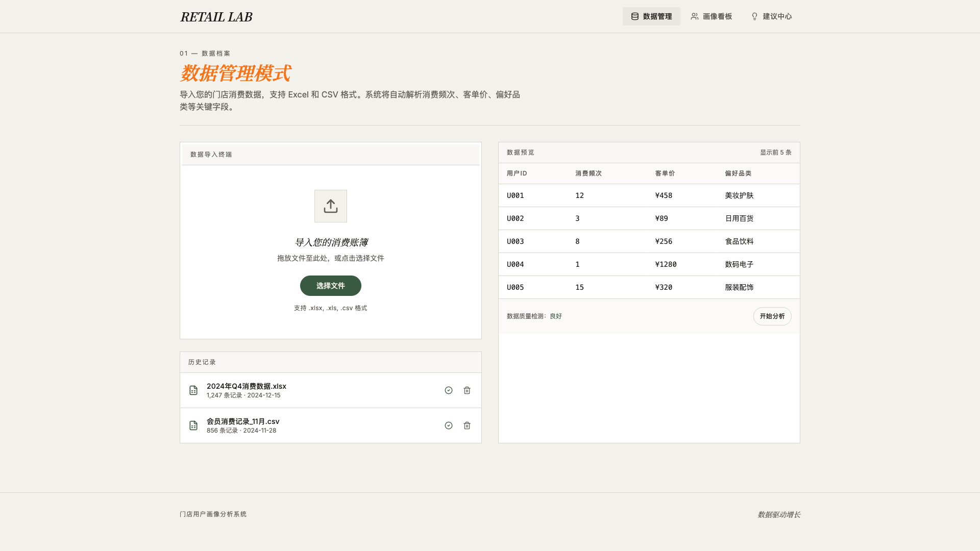
Task: Click the 显示前 5 条 label
Action: pyautogui.click(x=775, y=152)
